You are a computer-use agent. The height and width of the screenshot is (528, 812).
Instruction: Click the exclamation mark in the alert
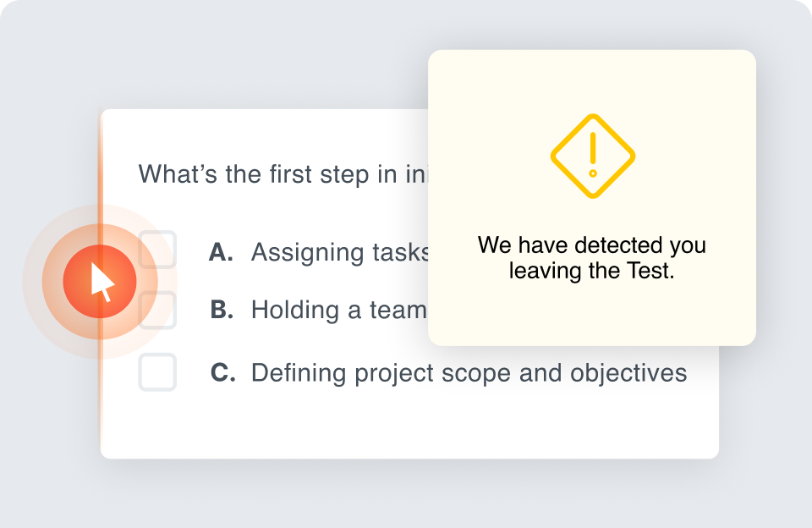593,153
